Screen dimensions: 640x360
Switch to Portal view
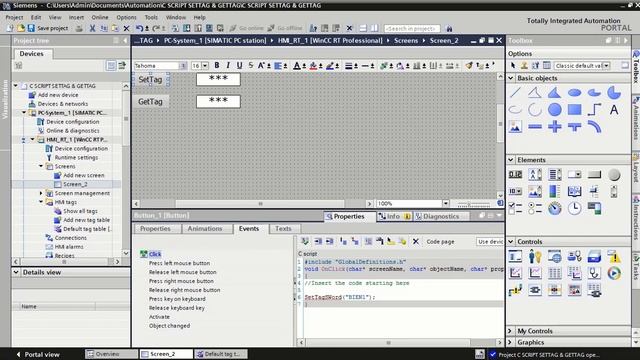38,354
